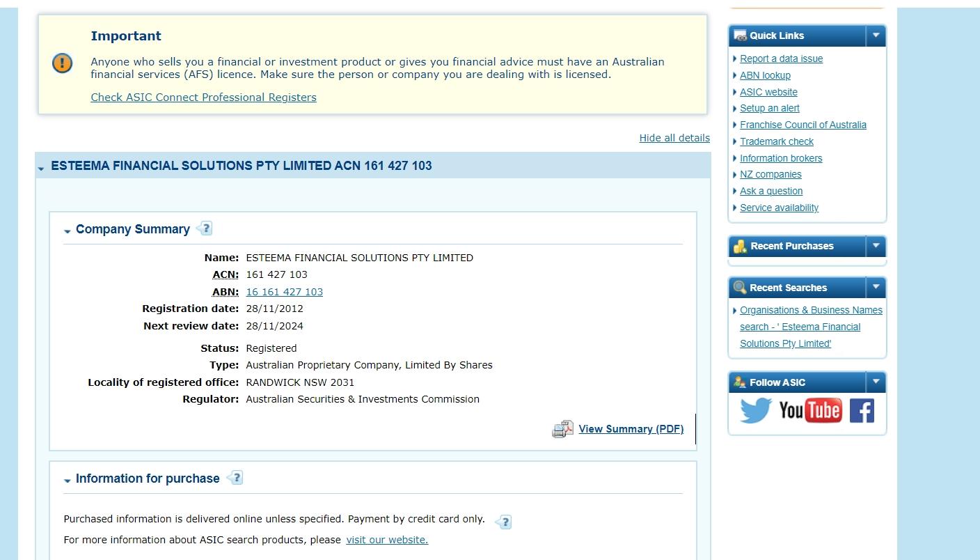Click the Follow ASIC people icon
The height and width of the screenshot is (560, 980).
(x=740, y=382)
